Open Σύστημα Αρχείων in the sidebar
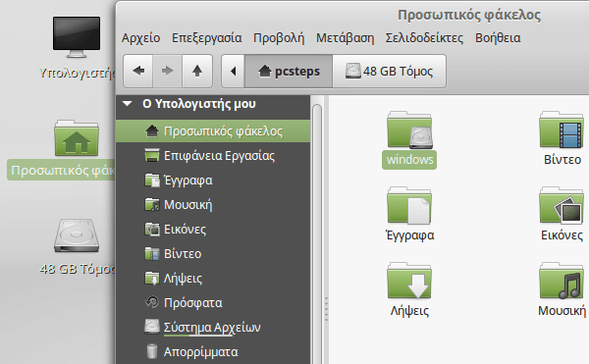589x364 pixels. pyautogui.click(x=213, y=328)
